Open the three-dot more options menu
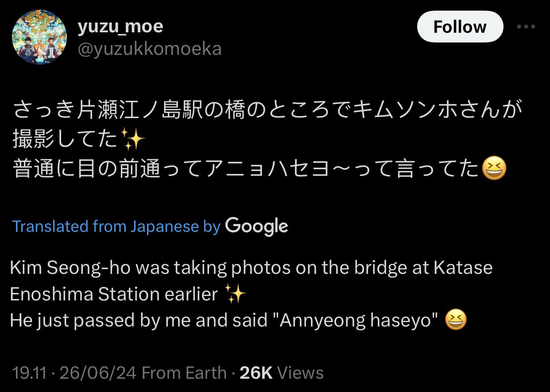 pyautogui.click(x=526, y=27)
